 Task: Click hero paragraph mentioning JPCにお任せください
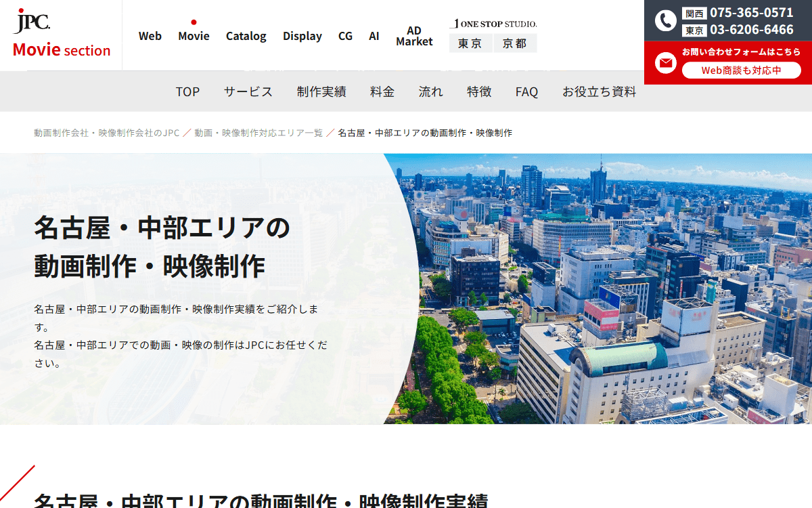(x=181, y=354)
